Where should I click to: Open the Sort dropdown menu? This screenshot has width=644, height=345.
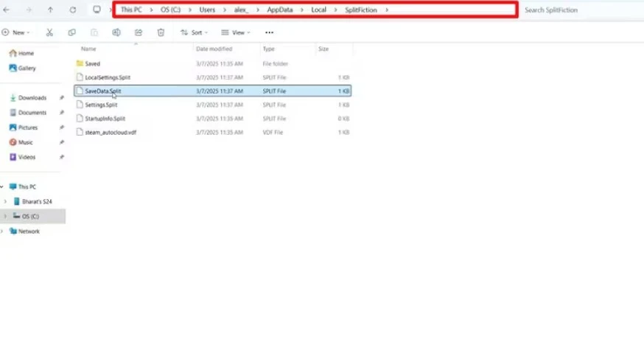click(x=195, y=32)
